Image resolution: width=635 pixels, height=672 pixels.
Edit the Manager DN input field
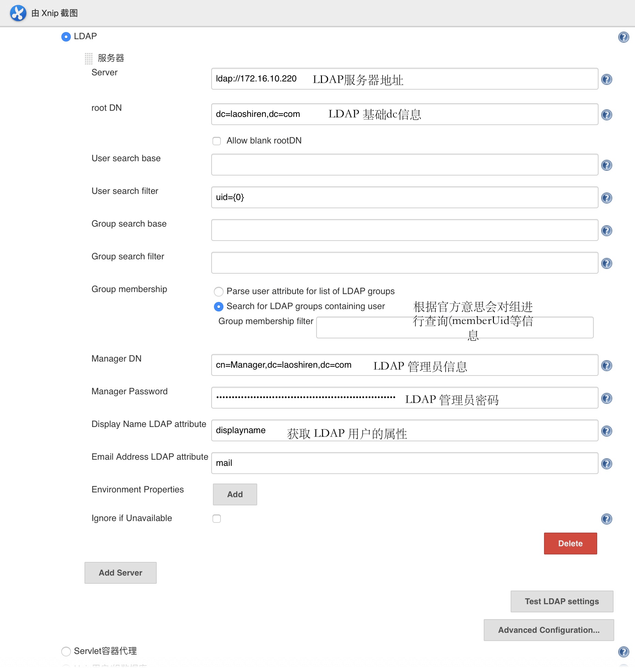(x=405, y=365)
